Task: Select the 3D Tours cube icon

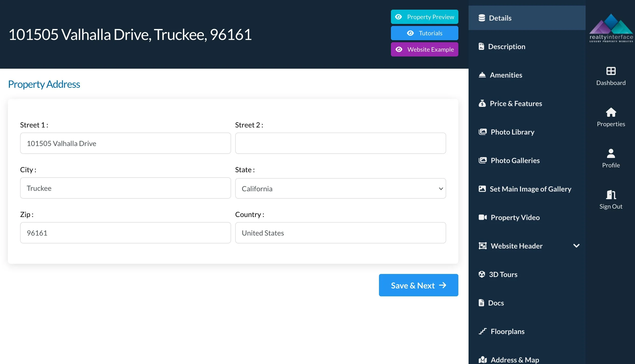Action: click(482, 274)
